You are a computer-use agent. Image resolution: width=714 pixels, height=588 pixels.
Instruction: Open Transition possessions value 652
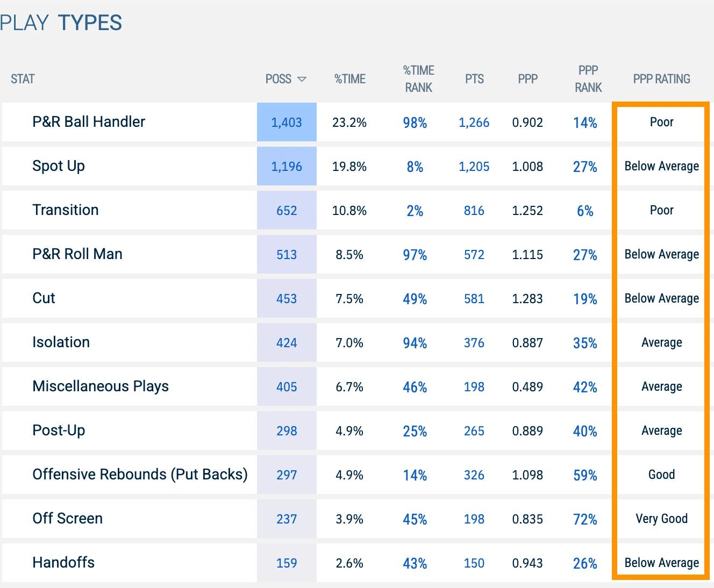[x=287, y=211]
